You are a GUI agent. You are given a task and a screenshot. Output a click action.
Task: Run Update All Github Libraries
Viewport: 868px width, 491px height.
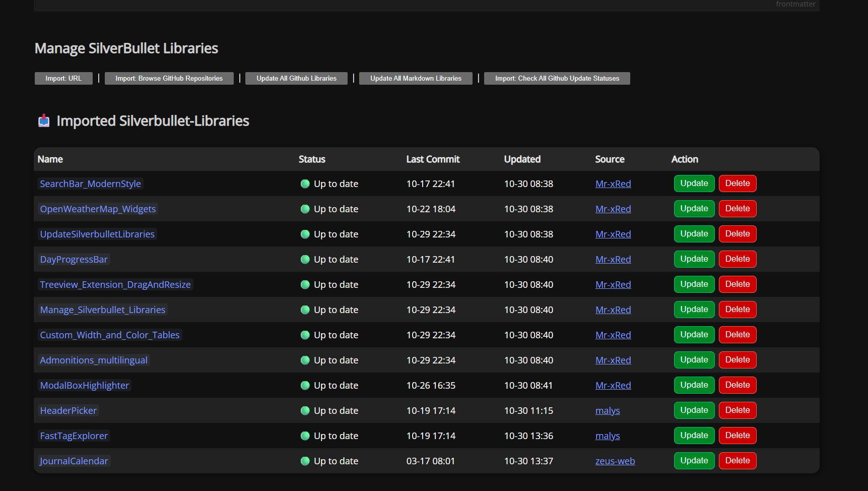coord(296,79)
